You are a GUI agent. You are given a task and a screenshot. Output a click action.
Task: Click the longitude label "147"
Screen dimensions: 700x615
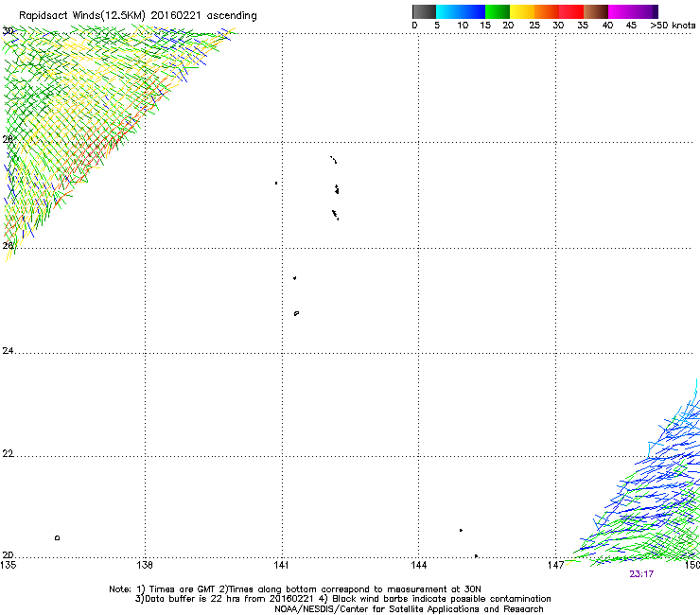[555, 565]
